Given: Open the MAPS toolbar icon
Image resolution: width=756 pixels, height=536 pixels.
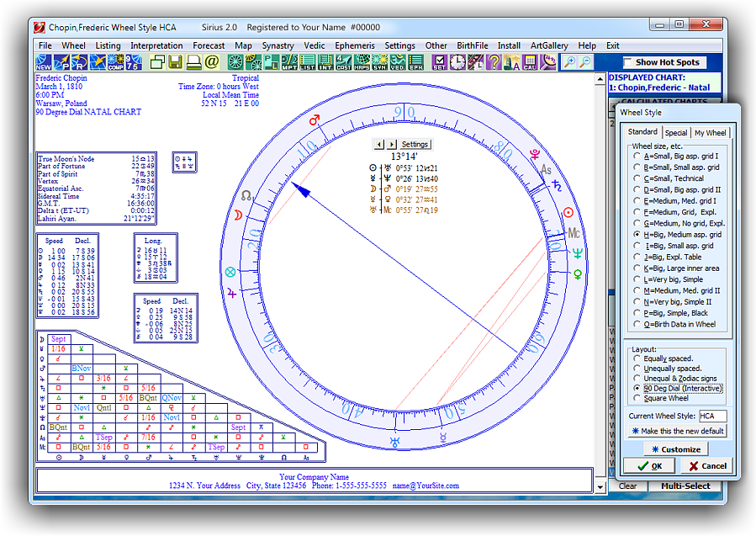Looking at the screenshot, I should pyautogui.click(x=362, y=62).
